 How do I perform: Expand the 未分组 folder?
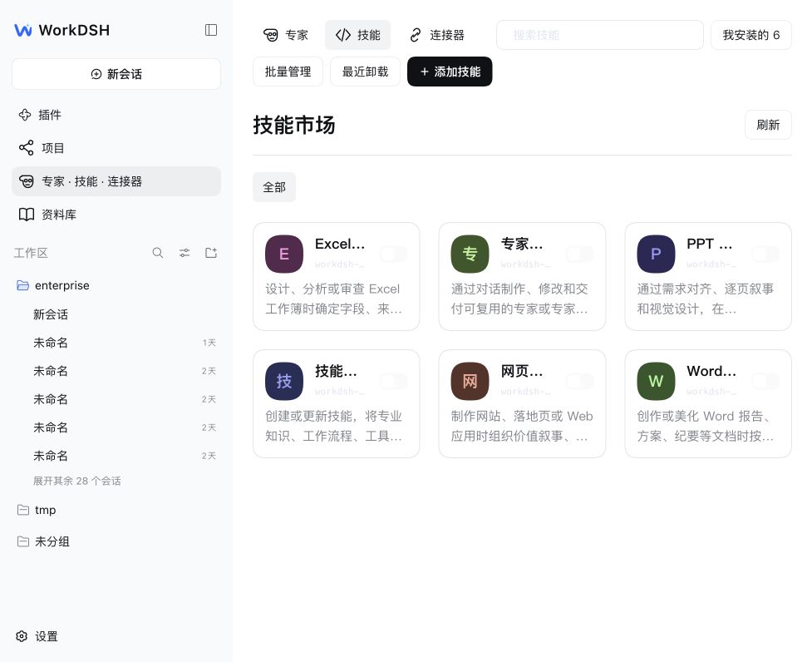click(116, 541)
